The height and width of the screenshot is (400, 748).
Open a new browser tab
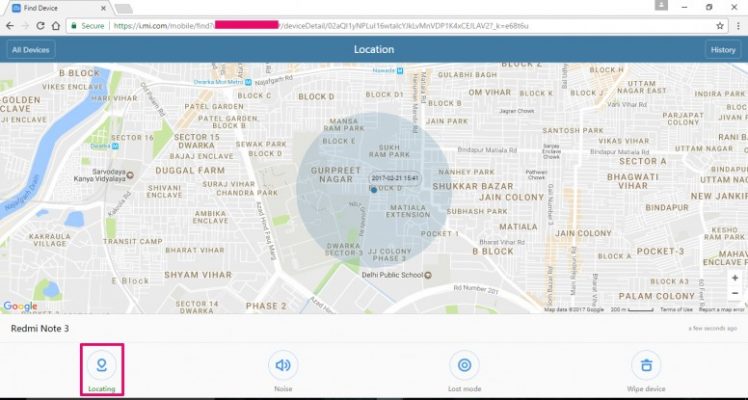124,9
